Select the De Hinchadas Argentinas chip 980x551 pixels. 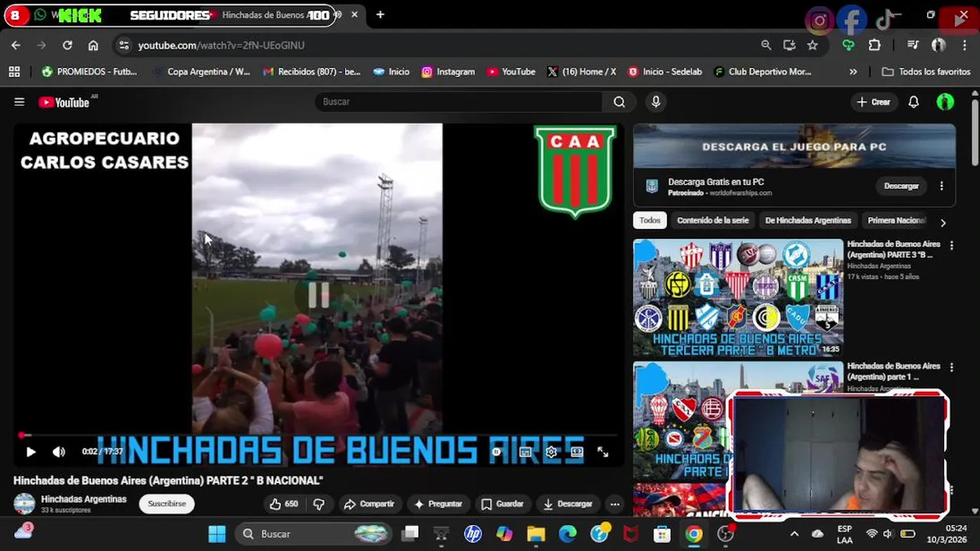click(x=808, y=220)
